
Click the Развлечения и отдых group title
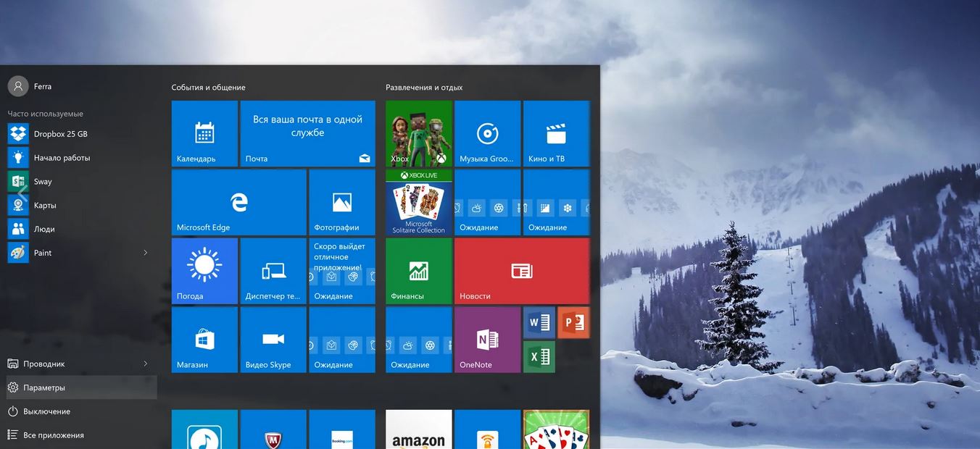[424, 88]
